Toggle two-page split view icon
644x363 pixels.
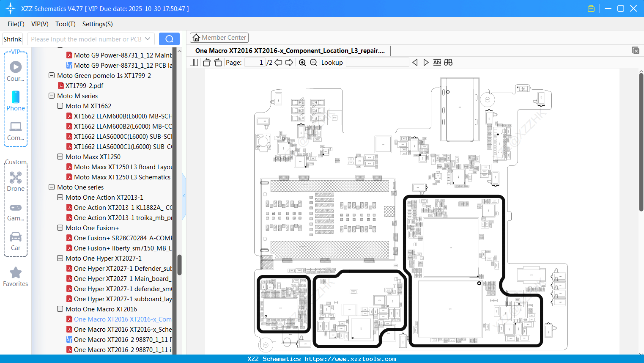(194, 63)
